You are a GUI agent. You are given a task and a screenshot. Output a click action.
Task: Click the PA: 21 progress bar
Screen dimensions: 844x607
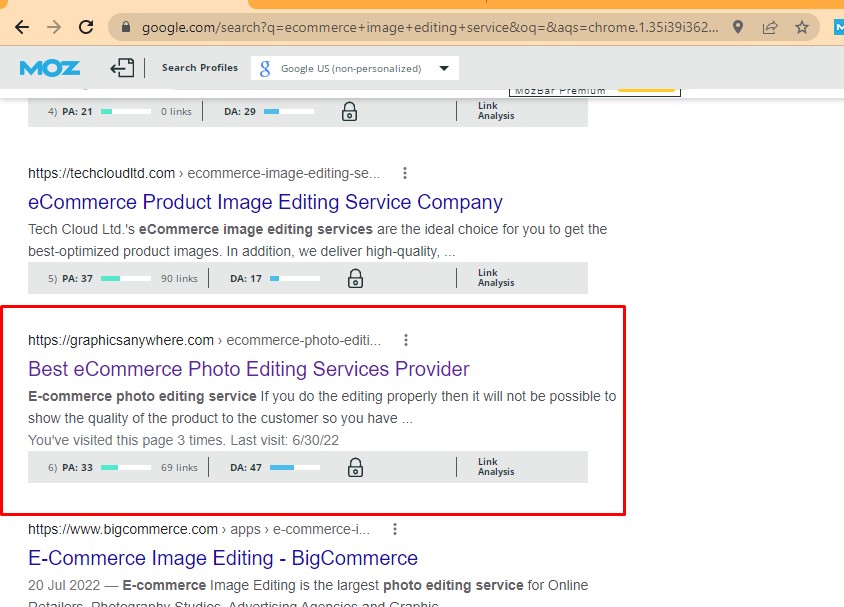[x=126, y=112]
